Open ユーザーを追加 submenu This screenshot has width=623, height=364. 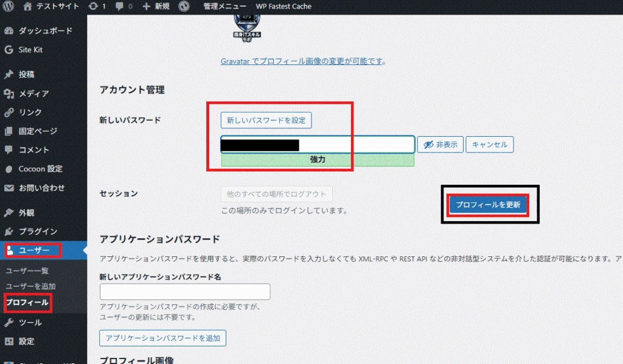click(x=30, y=286)
